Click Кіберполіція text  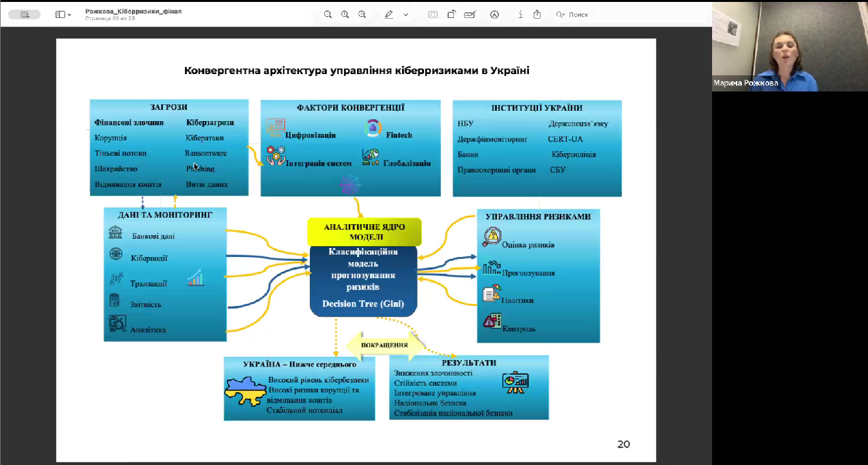point(574,155)
